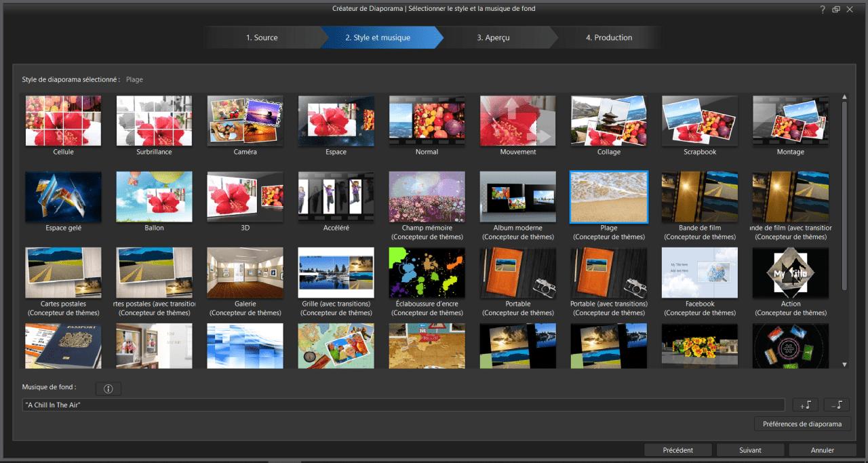This screenshot has width=868, height=463.
Task: Go to step 1. Source
Action: (x=262, y=37)
